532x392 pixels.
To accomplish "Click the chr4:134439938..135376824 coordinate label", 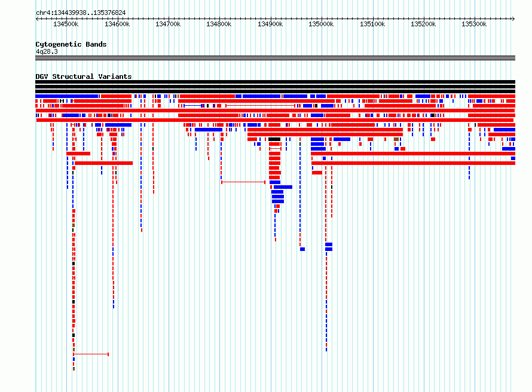I will (x=81, y=13).
